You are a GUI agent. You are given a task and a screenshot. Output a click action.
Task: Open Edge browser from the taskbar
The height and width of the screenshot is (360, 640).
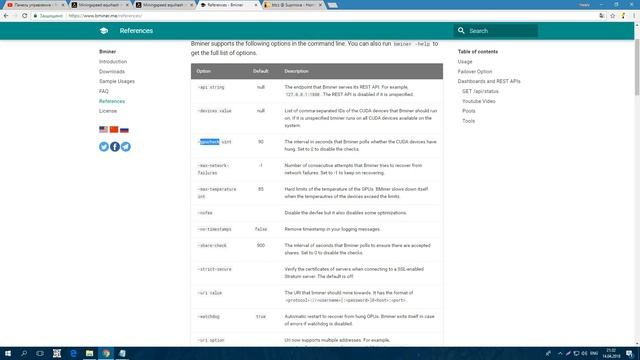[x=73, y=353]
